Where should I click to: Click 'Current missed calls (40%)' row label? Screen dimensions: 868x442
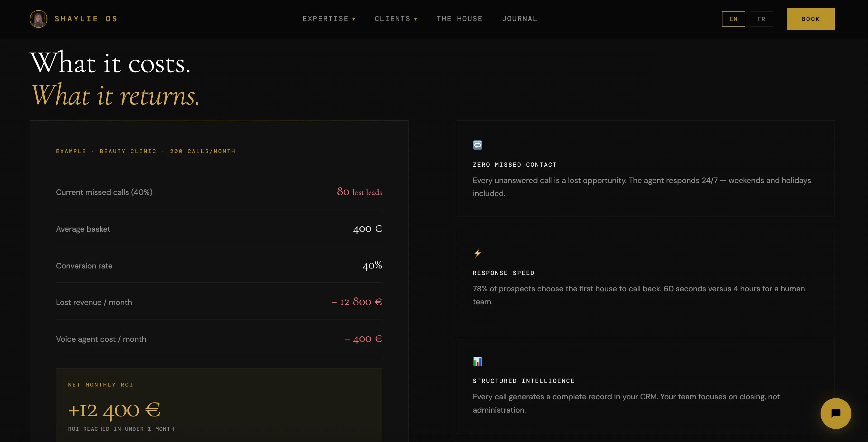(x=104, y=192)
